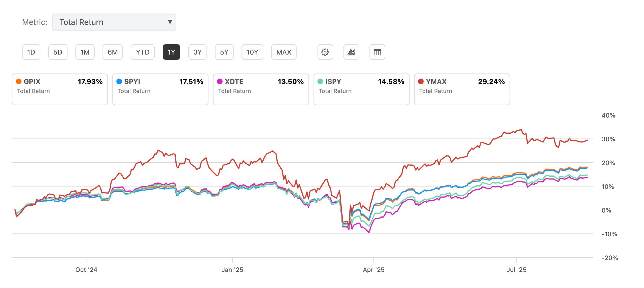Click the SPYI total return card
Screen dimensions: 644x288
160,89
